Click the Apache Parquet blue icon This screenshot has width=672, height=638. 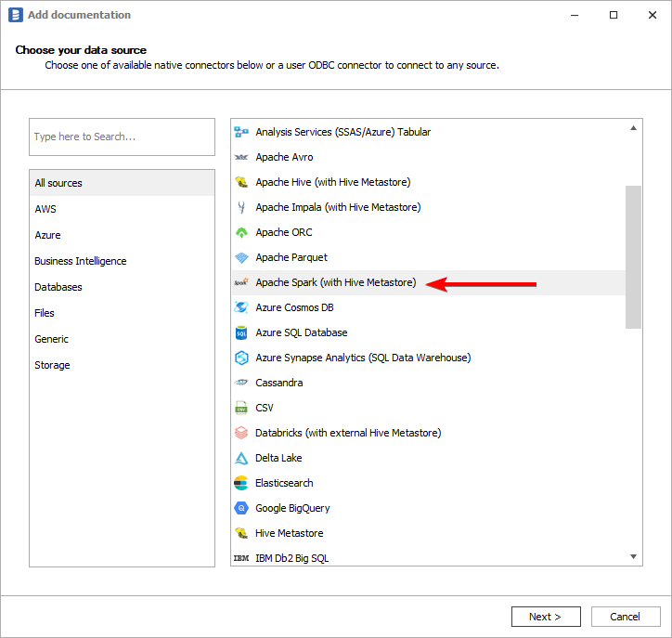click(241, 257)
